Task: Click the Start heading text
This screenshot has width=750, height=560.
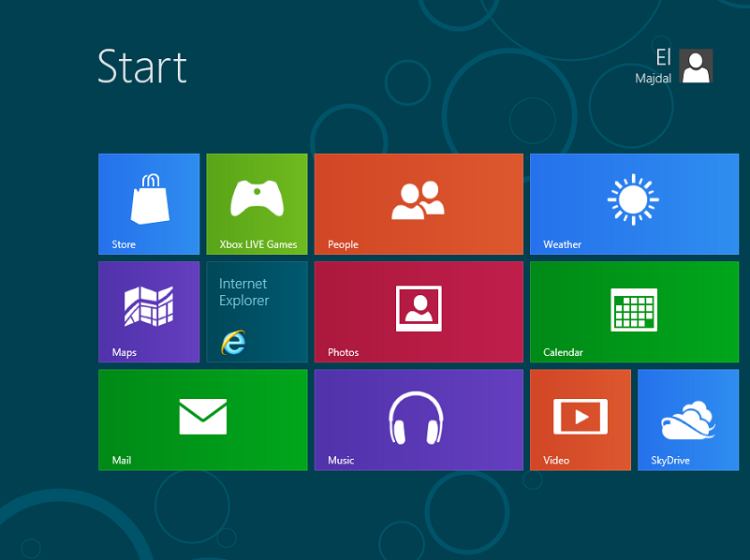Action: (142, 67)
